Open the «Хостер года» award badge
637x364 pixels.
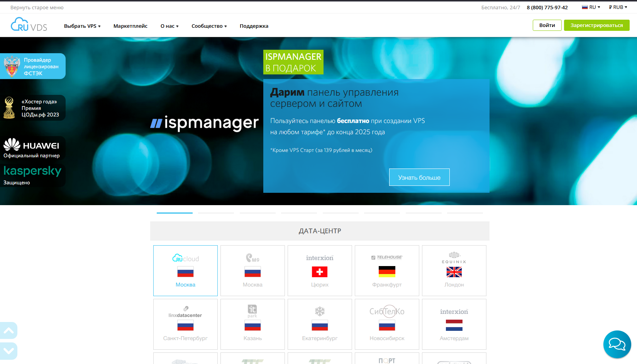coord(33,108)
